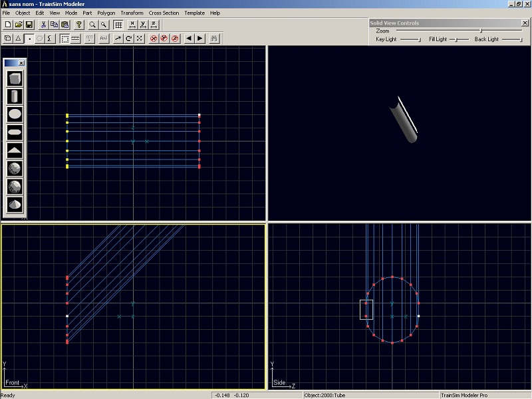
Task: Click the Add point toolbar button
Action: click(90, 39)
